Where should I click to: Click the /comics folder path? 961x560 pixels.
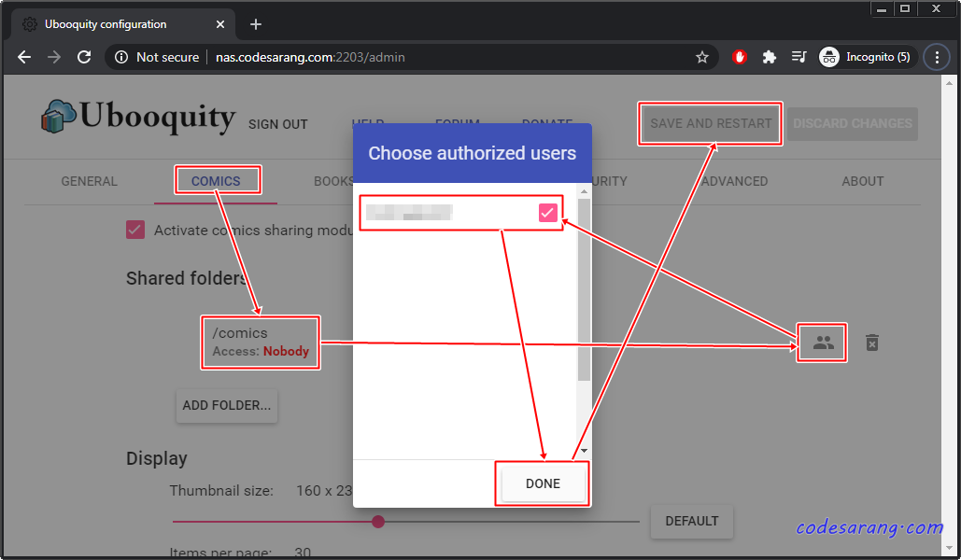pos(240,333)
